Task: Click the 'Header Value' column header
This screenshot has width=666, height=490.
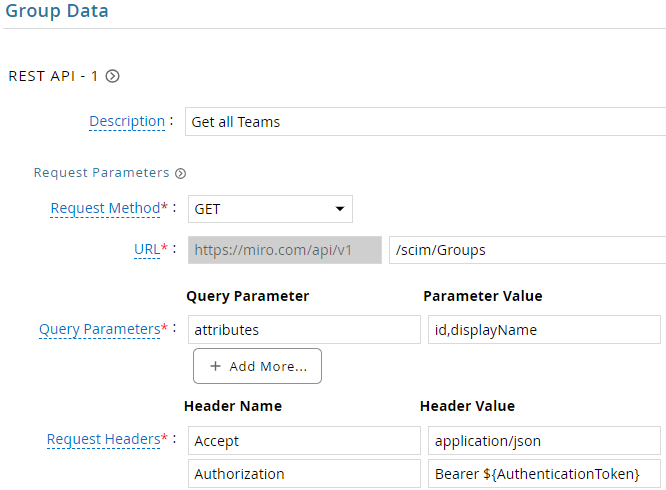Action: [x=467, y=406]
